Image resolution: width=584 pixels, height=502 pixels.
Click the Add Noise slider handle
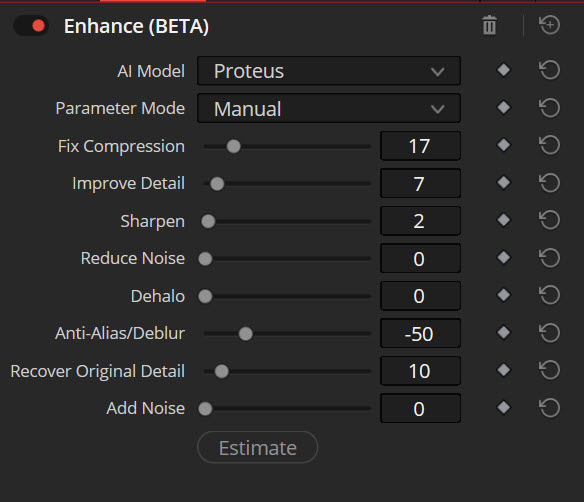coord(205,409)
